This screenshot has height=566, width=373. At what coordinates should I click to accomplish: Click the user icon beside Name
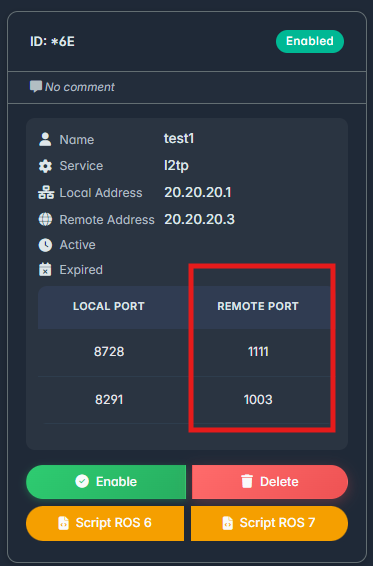pyautogui.click(x=45, y=139)
